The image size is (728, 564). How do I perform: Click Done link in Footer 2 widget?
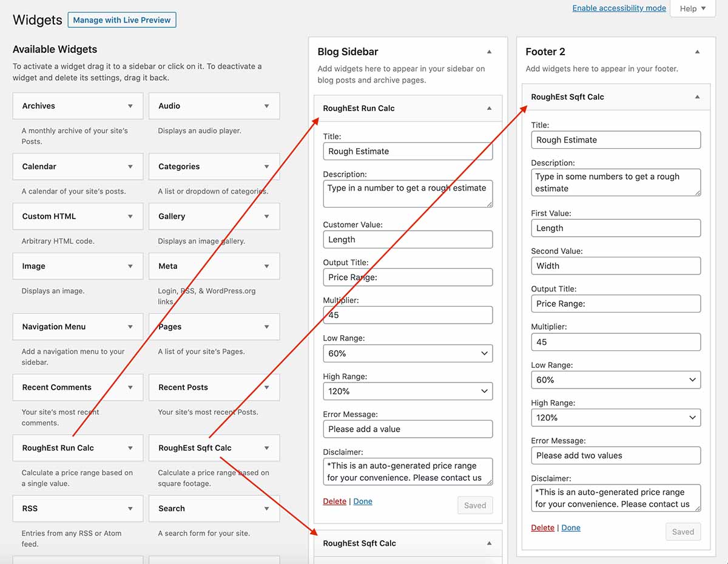click(571, 528)
